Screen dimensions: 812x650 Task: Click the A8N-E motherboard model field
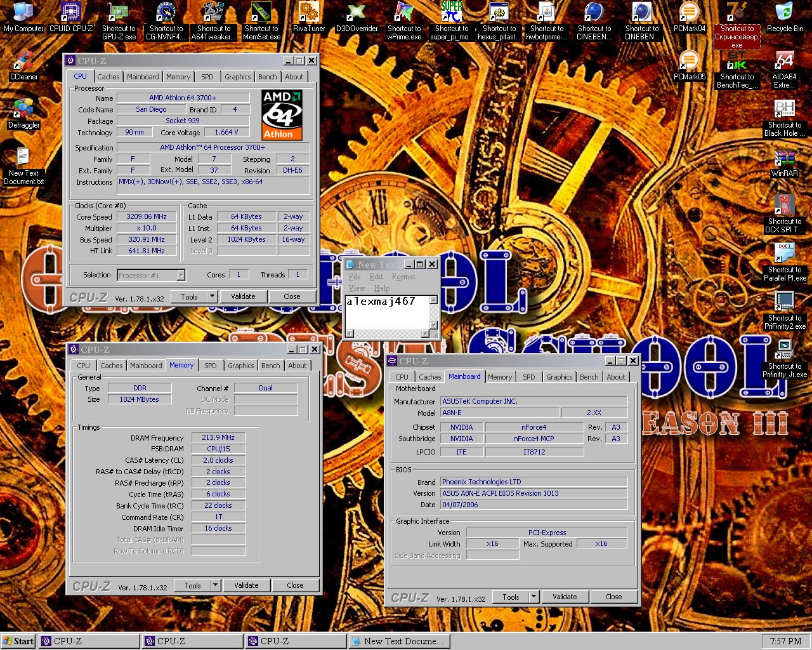pos(499,413)
